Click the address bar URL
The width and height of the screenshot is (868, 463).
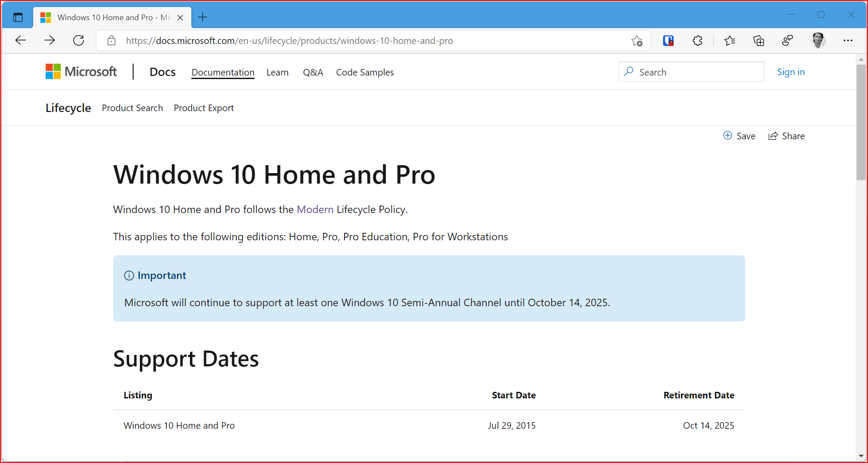point(289,41)
